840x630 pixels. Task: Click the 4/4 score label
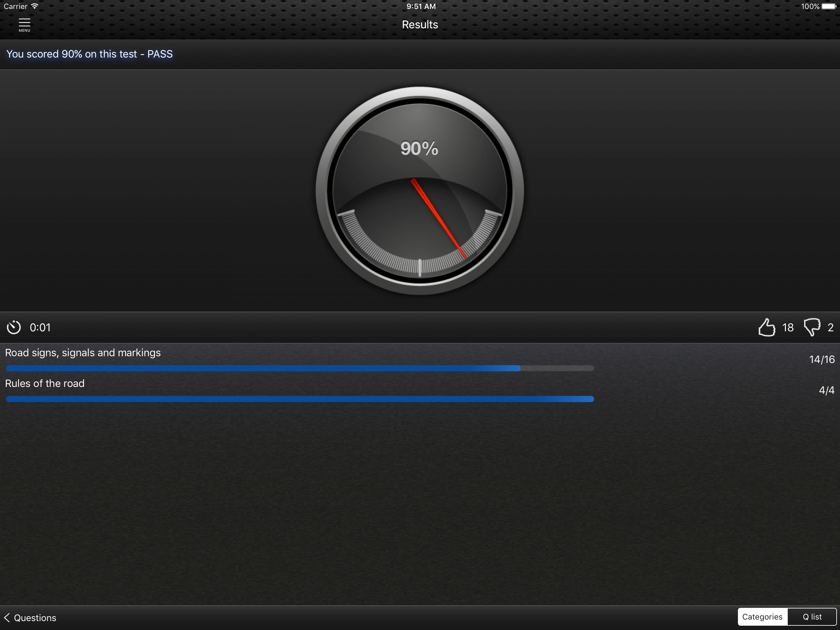pyautogui.click(x=827, y=390)
